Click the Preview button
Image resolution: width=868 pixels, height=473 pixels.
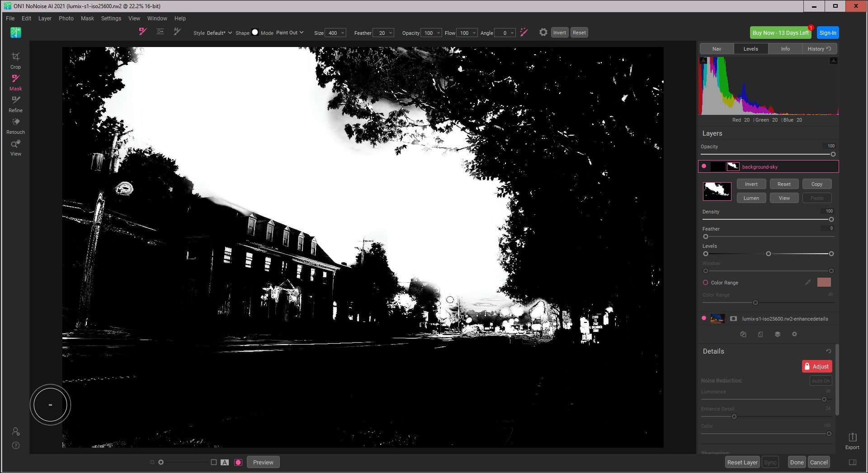click(x=263, y=462)
